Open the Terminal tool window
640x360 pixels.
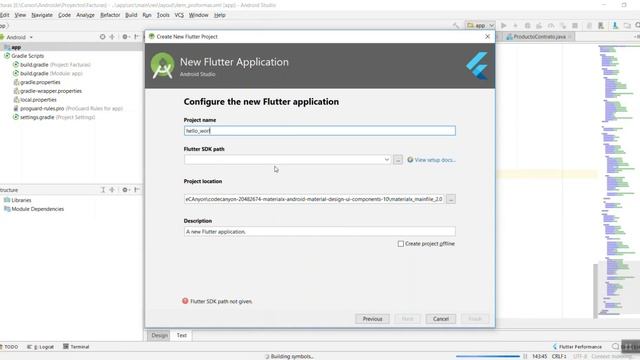click(76, 347)
